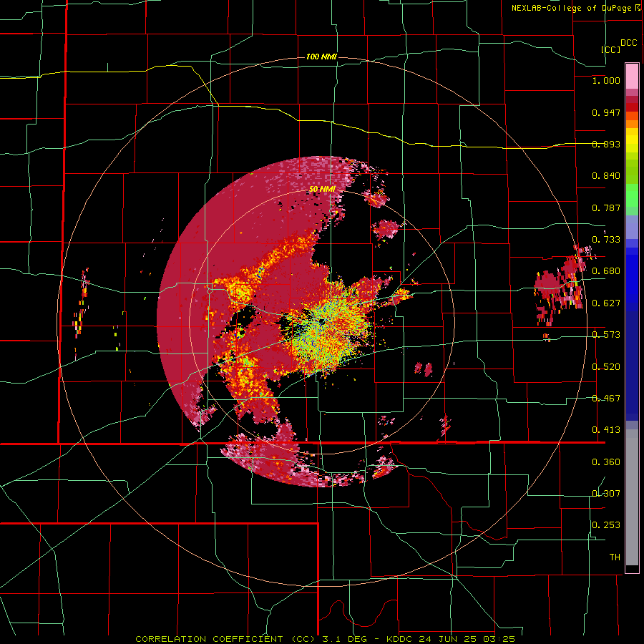Click the 0.253 colorbar value
This screenshot has width=644, height=644.
606,525
